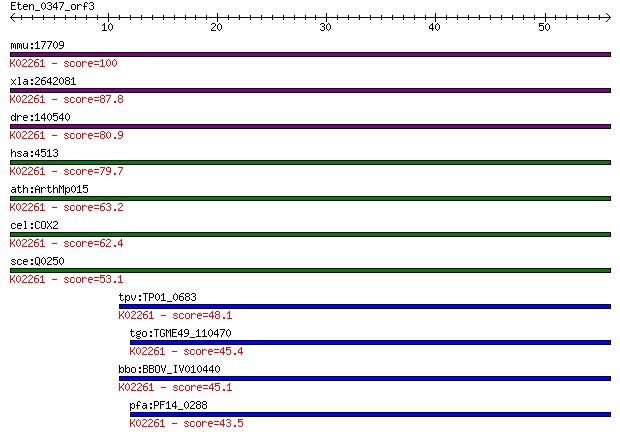Viewport: 620px width, 437px height.
Task: Click the K02261 score=79.7 annotation
Action: [x=66, y=171]
